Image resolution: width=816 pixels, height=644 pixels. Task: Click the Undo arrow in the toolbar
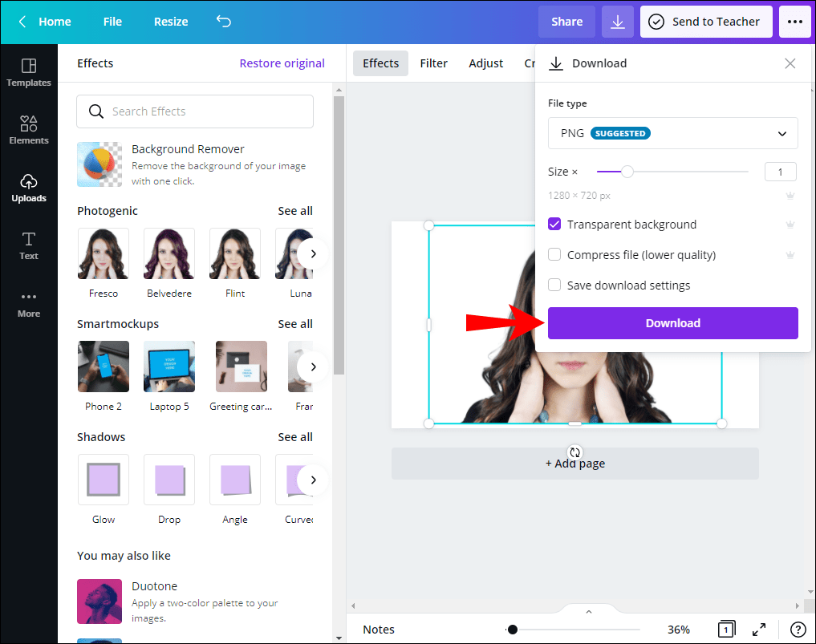[223, 22]
